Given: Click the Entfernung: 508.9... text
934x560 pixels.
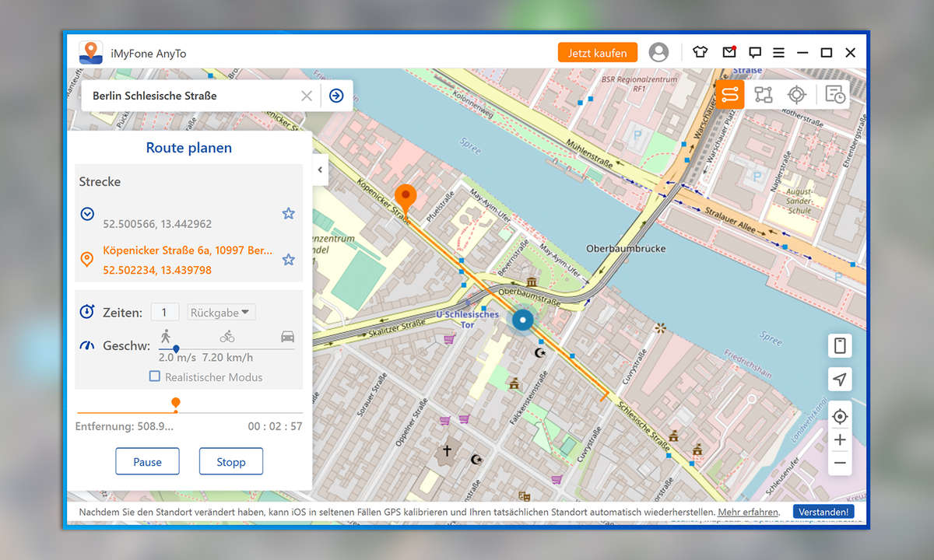Looking at the screenshot, I should tap(125, 426).
